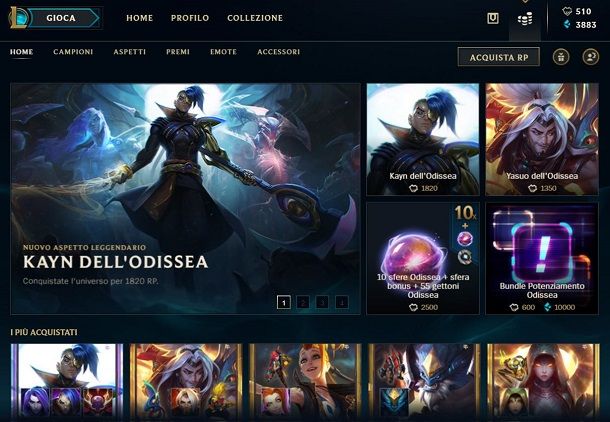Switch to the ACCESSORI store tab

pos(279,52)
